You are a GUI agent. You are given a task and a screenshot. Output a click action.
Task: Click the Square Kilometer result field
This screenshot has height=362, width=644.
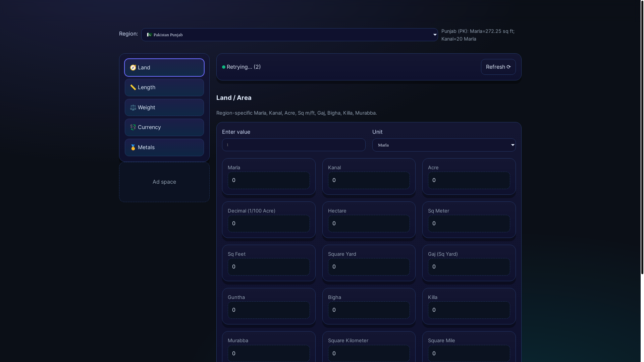369,353
